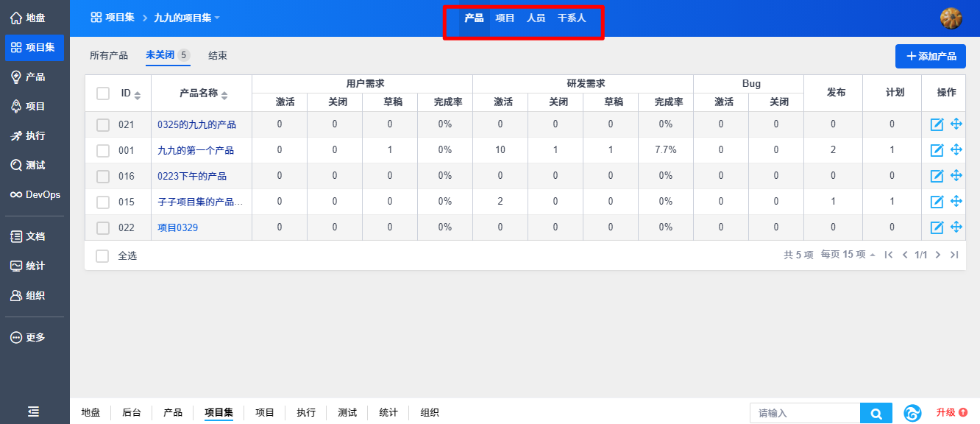Switch to 人员 tab in top navigation
This screenshot has height=424, width=980.
pos(536,18)
